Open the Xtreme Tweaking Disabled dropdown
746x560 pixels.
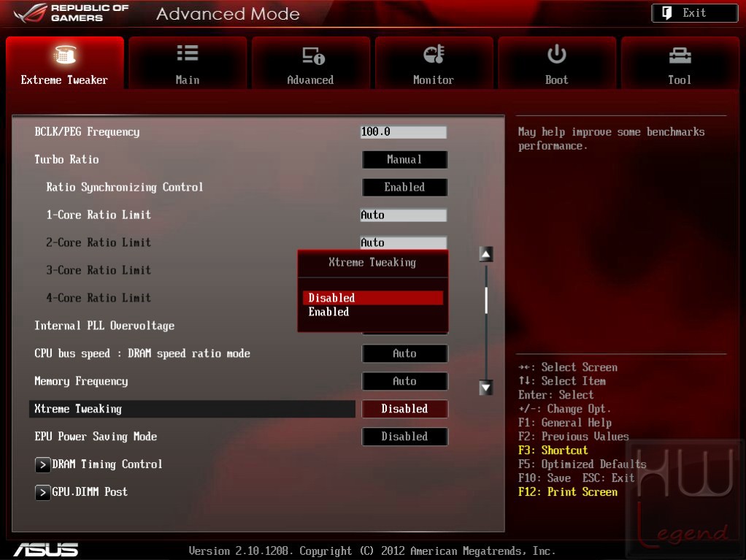point(404,409)
